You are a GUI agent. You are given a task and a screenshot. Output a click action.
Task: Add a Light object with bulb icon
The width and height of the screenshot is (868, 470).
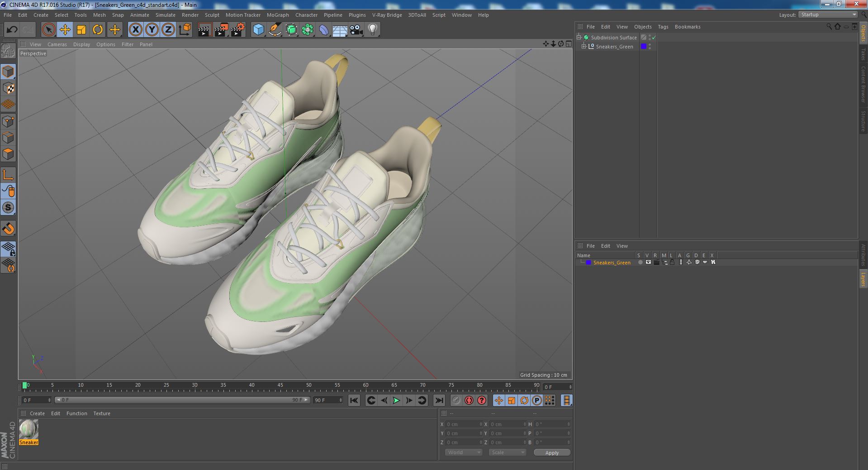(x=373, y=30)
